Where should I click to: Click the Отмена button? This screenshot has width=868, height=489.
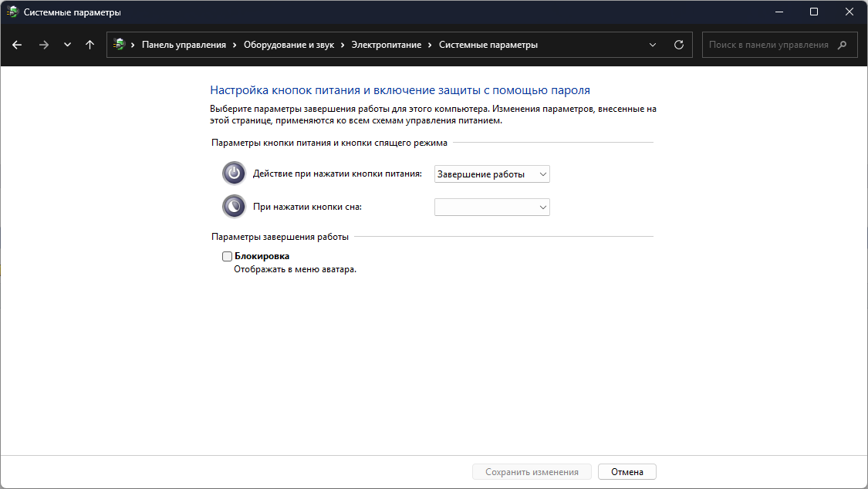coord(627,471)
